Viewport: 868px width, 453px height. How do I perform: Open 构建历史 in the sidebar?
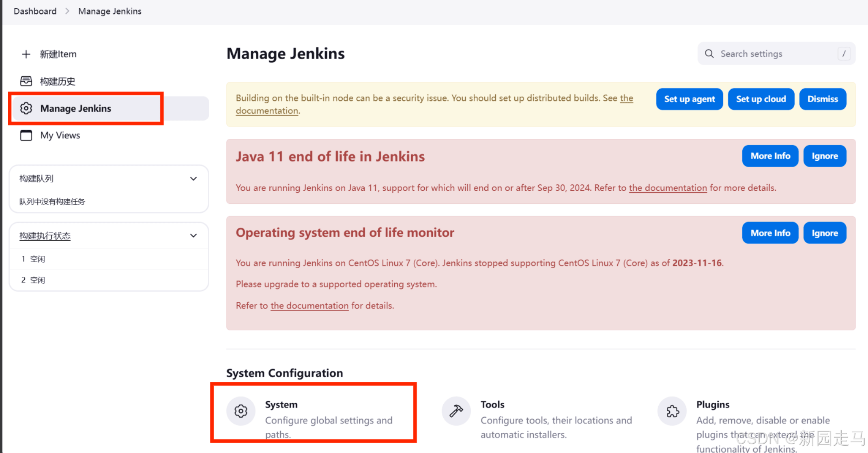(58, 81)
